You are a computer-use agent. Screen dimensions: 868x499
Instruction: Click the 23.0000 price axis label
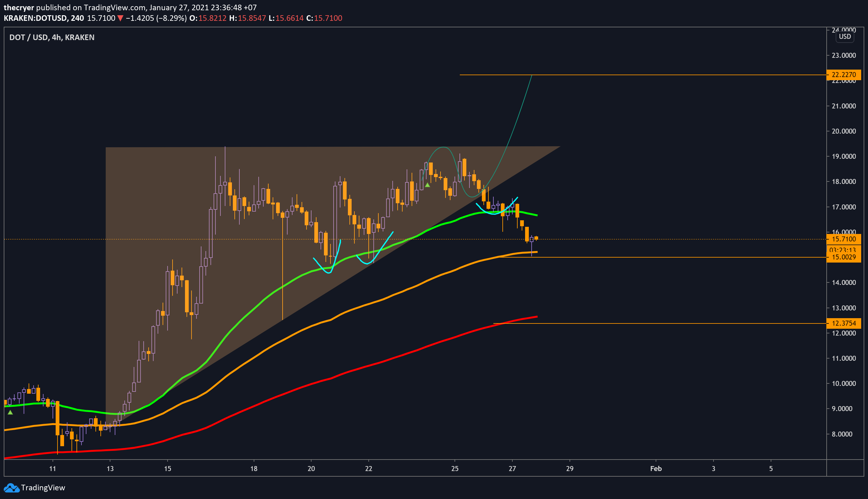pyautogui.click(x=844, y=56)
